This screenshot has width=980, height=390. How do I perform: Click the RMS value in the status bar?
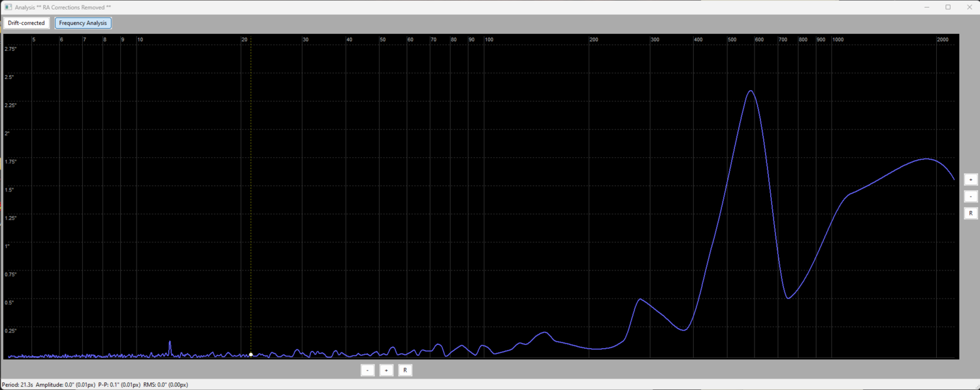pyautogui.click(x=165, y=384)
